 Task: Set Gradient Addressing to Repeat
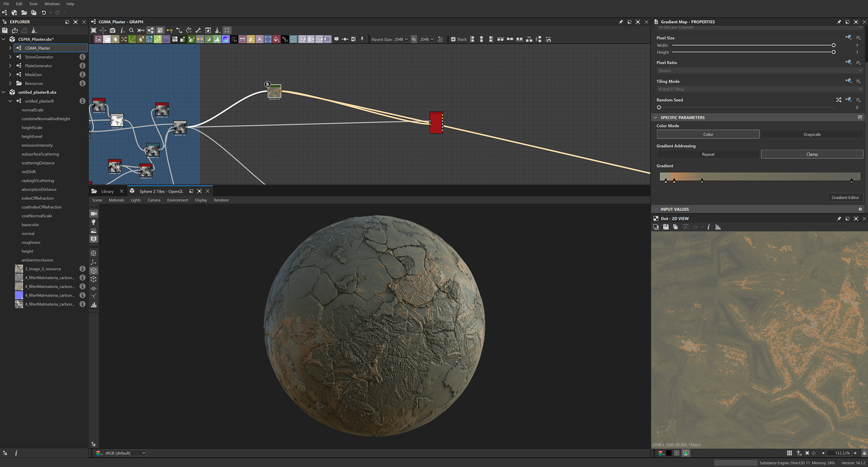tap(708, 154)
